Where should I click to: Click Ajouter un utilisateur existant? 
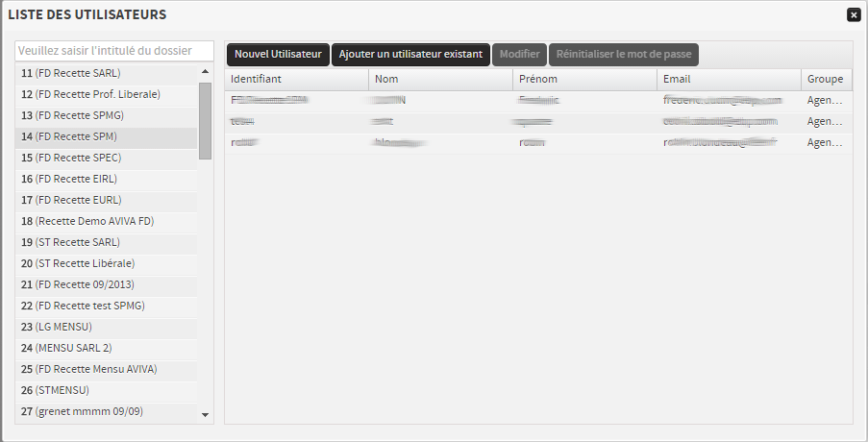[410, 54]
